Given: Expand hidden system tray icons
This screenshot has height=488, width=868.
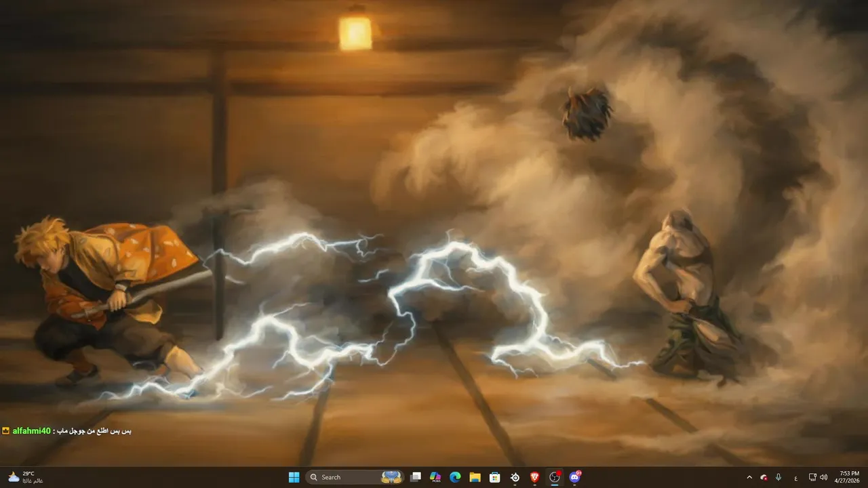Looking at the screenshot, I should click(x=749, y=477).
